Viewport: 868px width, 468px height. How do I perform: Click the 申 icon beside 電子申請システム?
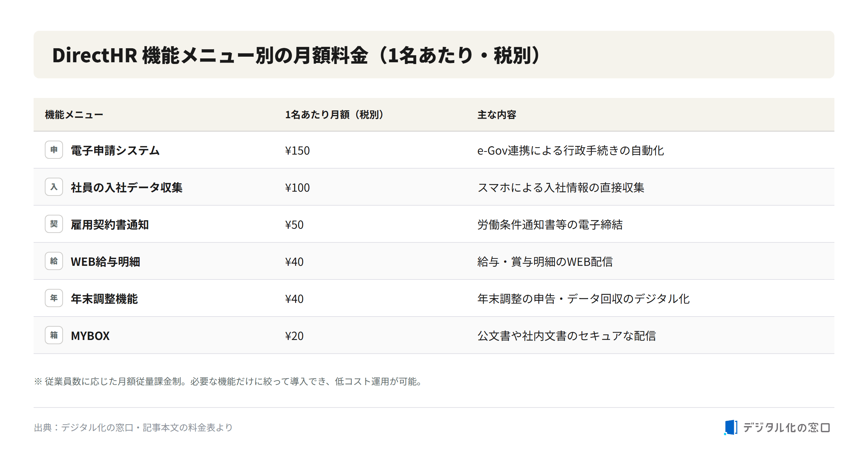click(54, 150)
